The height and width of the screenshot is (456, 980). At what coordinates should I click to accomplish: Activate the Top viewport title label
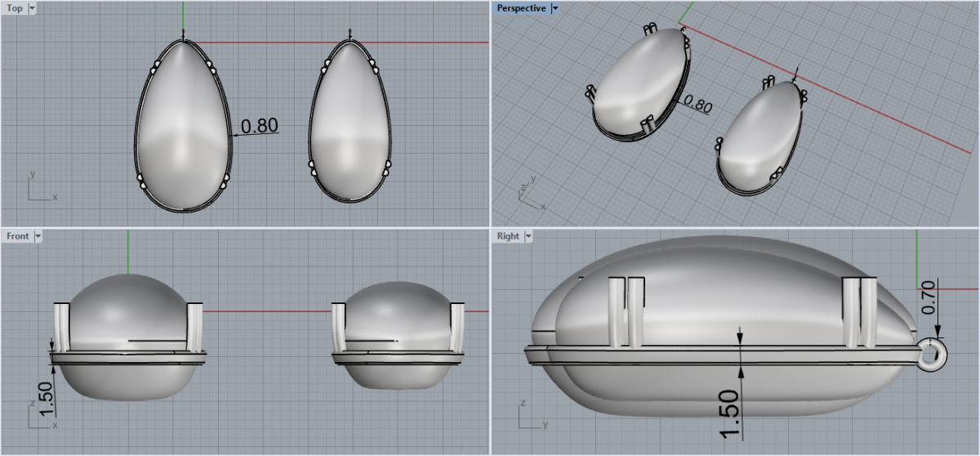15,8
